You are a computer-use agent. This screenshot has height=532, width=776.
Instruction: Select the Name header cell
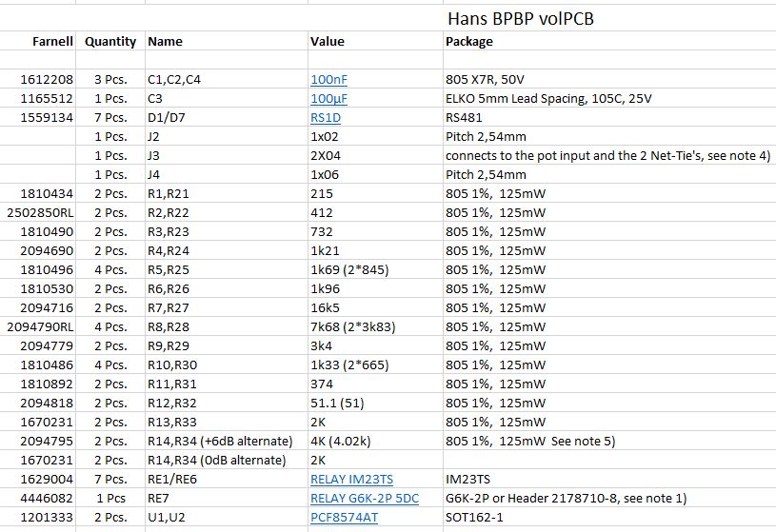click(227, 41)
